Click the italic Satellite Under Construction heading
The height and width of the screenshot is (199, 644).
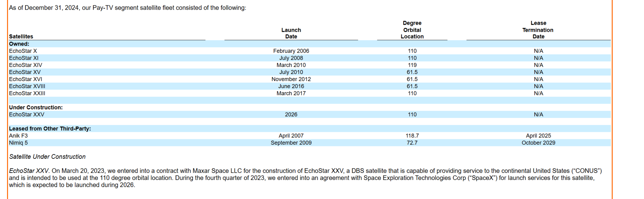point(47,157)
